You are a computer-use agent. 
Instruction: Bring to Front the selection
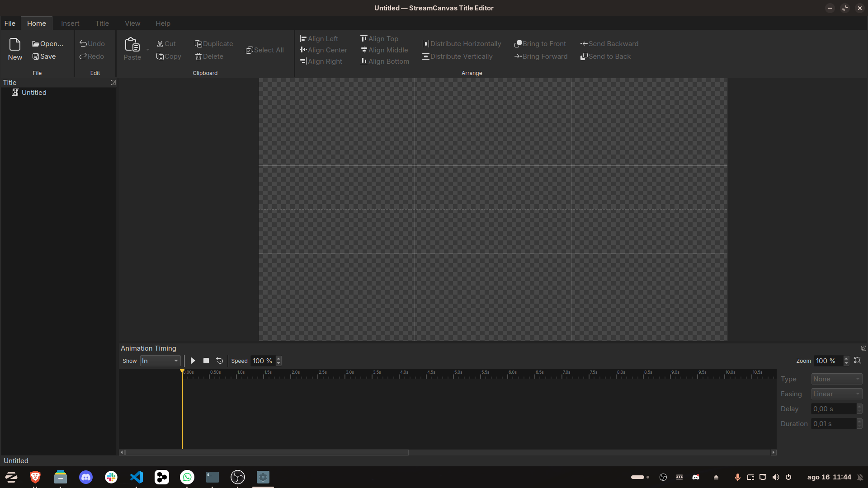(x=540, y=44)
